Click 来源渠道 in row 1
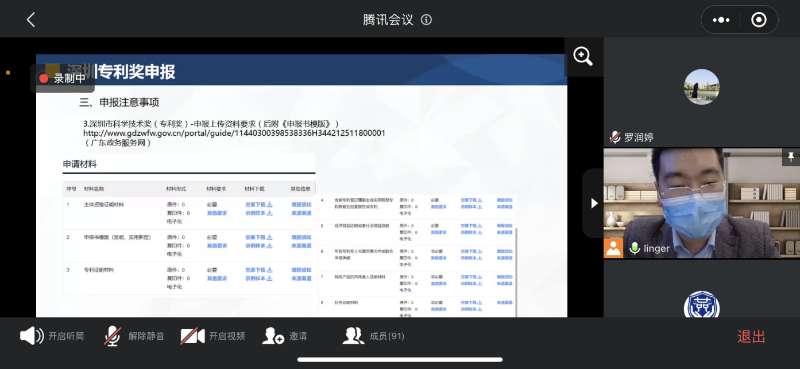This screenshot has width=800, height=369. click(301, 213)
